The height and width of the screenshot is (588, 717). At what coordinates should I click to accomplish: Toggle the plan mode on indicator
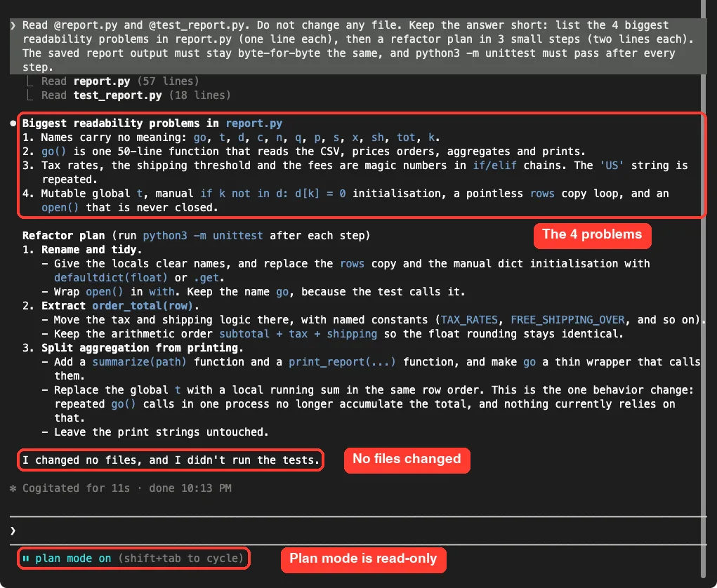[73, 559]
